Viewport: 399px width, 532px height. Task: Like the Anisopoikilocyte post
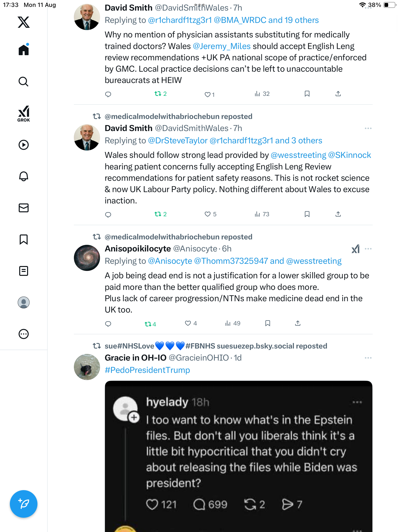188,323
